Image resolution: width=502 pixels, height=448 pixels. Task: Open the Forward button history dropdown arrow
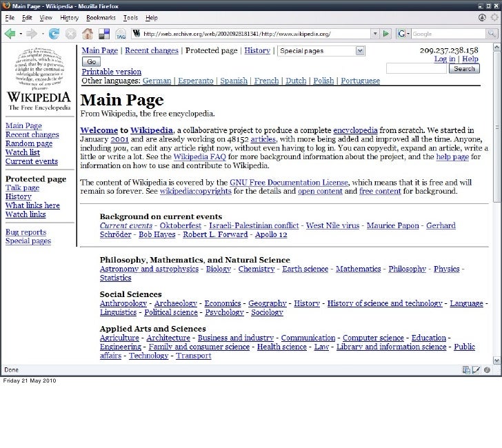(43, 34)
